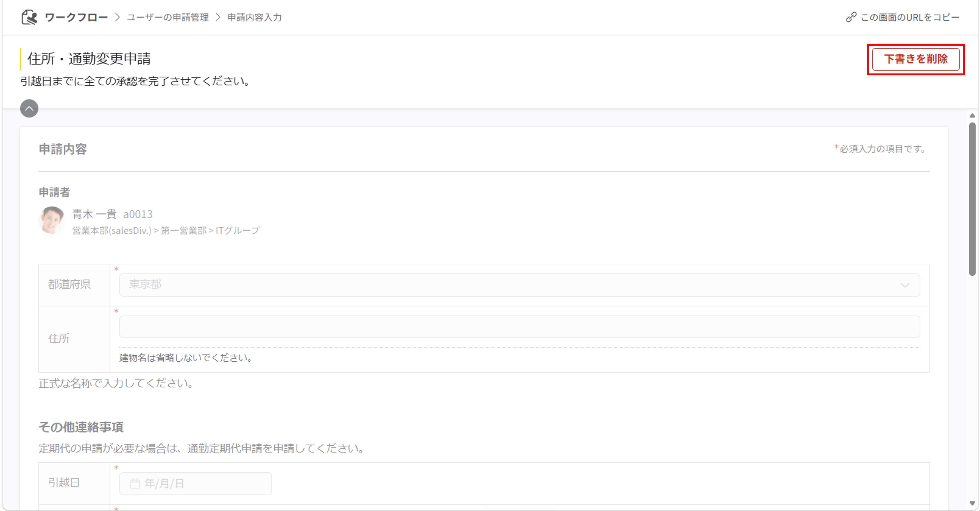The height and width of the screenshot is (511, 980).
Task: Focus the 住所 text input field
Action: pos(520,327)
